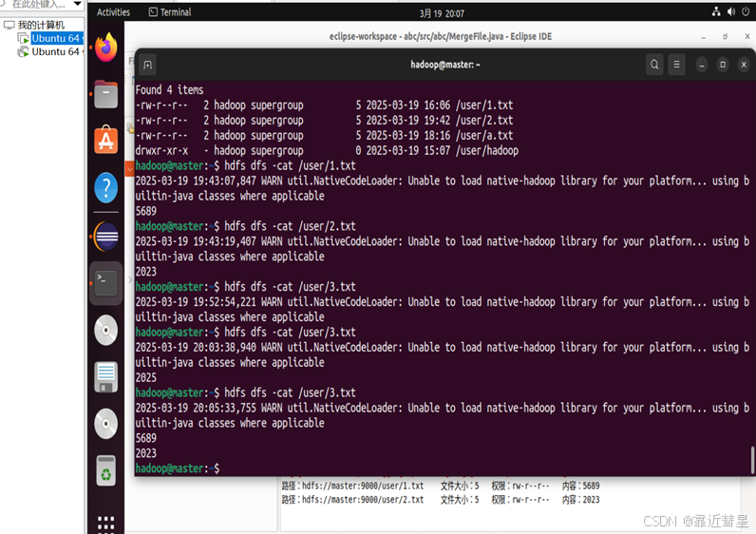Open power menu icon in top bar

tap(746, 12)
